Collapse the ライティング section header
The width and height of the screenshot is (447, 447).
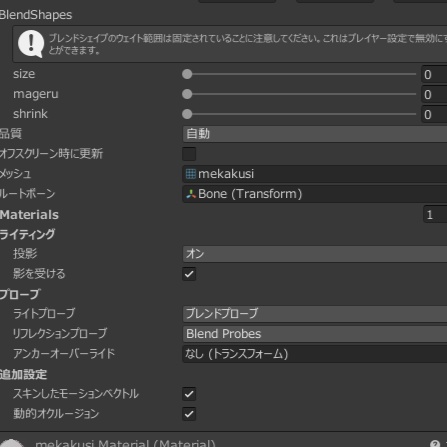27,234
